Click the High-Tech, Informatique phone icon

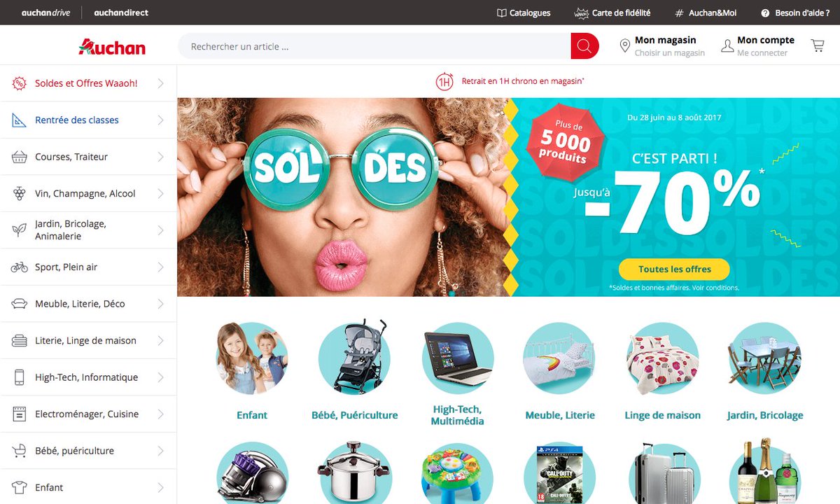[20, 377]
